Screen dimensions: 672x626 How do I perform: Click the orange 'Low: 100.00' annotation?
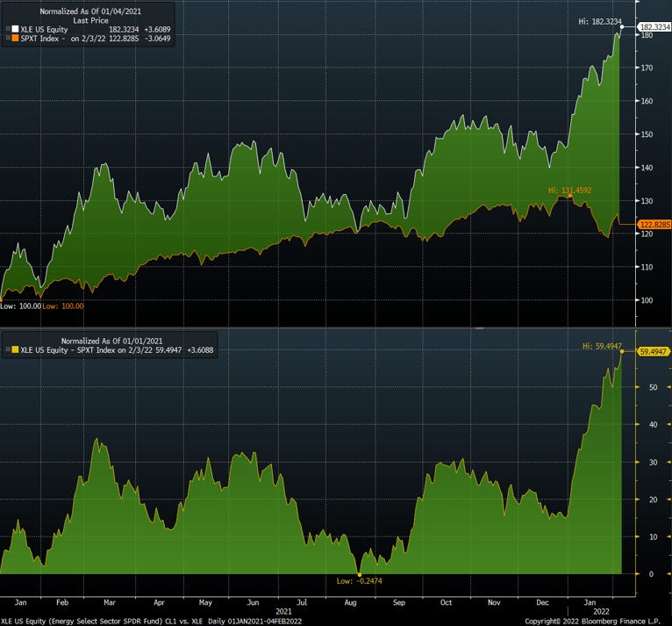[63, 306]
